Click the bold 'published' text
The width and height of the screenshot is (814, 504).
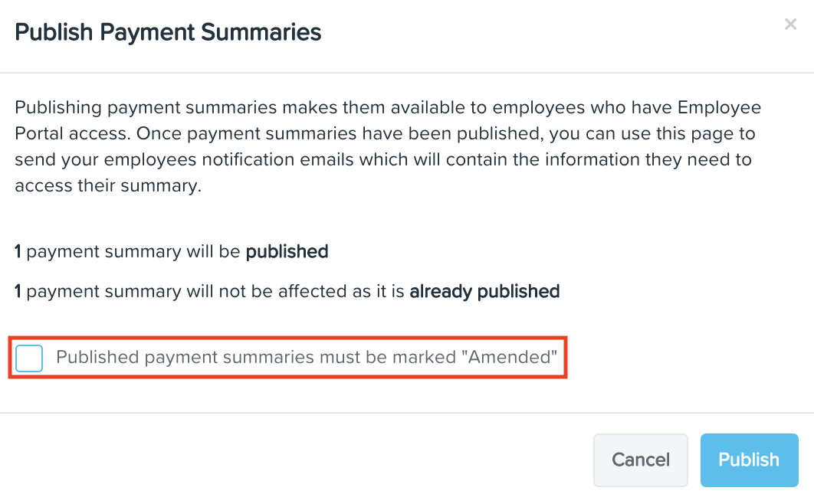287,251
